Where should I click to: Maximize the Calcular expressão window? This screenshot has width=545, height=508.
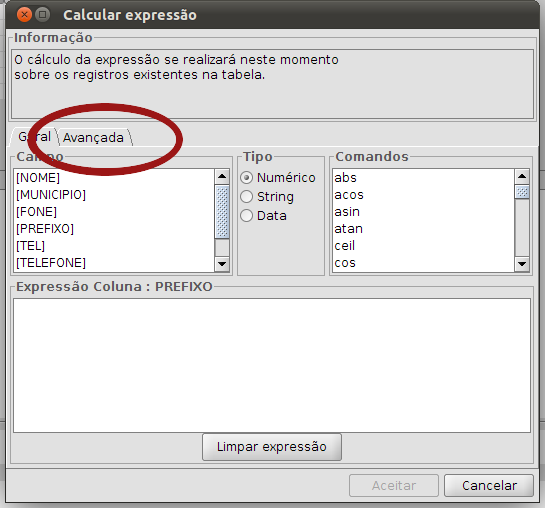(43, 15)
